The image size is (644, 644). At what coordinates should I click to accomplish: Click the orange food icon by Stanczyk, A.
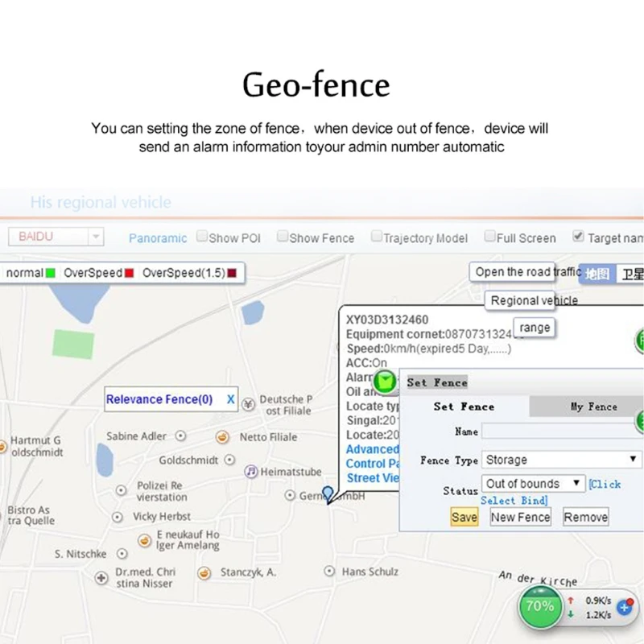click(204, 572)
